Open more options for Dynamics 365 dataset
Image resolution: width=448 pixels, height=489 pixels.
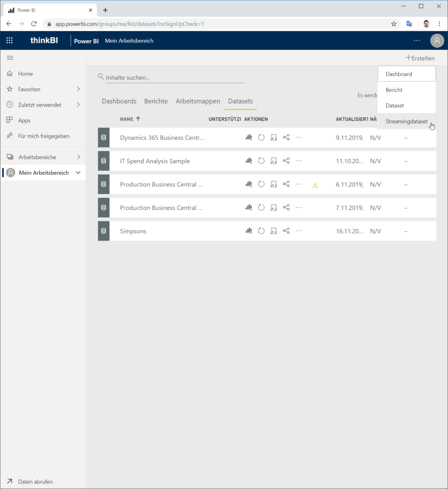pyautogui.click(x=299, y=138)
